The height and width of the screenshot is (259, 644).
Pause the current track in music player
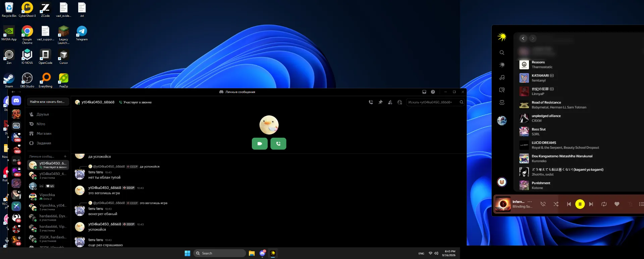pos(580,204)
